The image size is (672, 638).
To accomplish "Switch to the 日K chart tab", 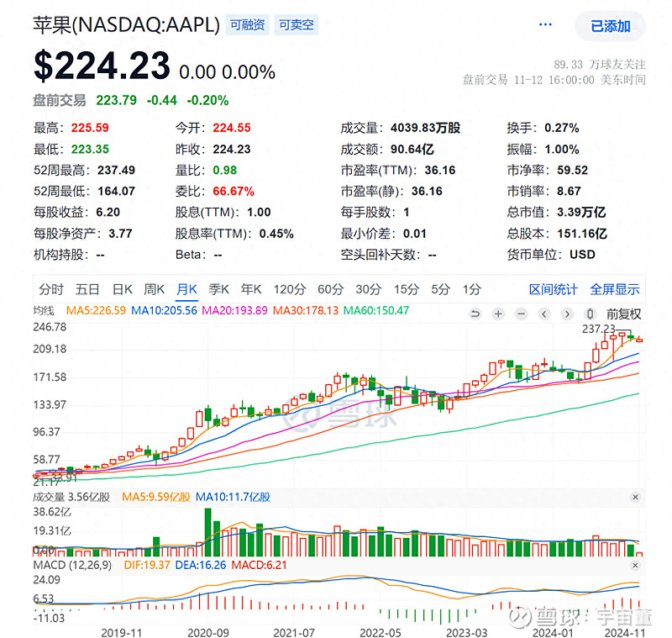I will point(122,289).
